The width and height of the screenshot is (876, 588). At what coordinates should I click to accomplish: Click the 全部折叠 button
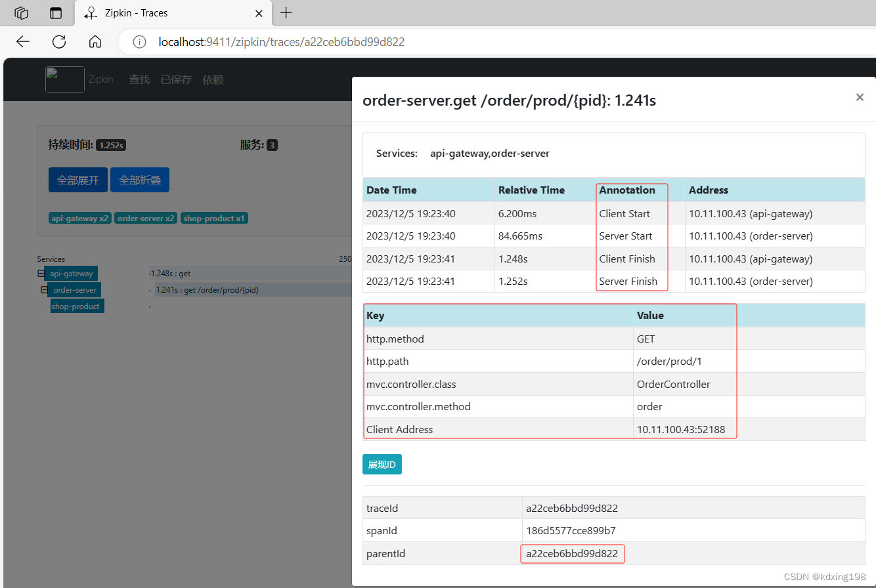tap(140, 180)
